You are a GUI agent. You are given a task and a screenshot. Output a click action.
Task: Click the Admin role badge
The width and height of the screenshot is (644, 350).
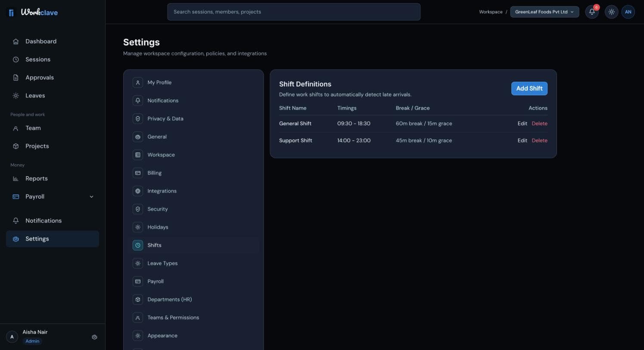click(32, 341)
